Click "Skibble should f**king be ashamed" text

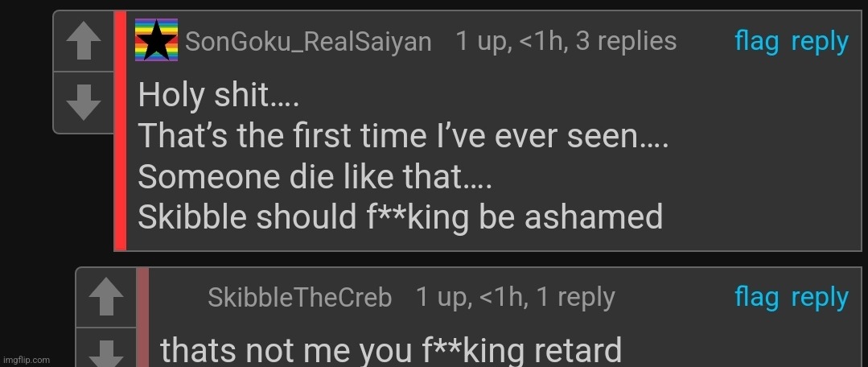tap(401, 216)
